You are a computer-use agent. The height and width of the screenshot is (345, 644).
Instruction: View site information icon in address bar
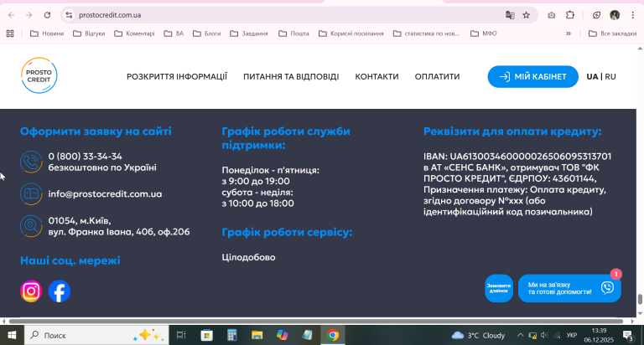pos(69,15)
